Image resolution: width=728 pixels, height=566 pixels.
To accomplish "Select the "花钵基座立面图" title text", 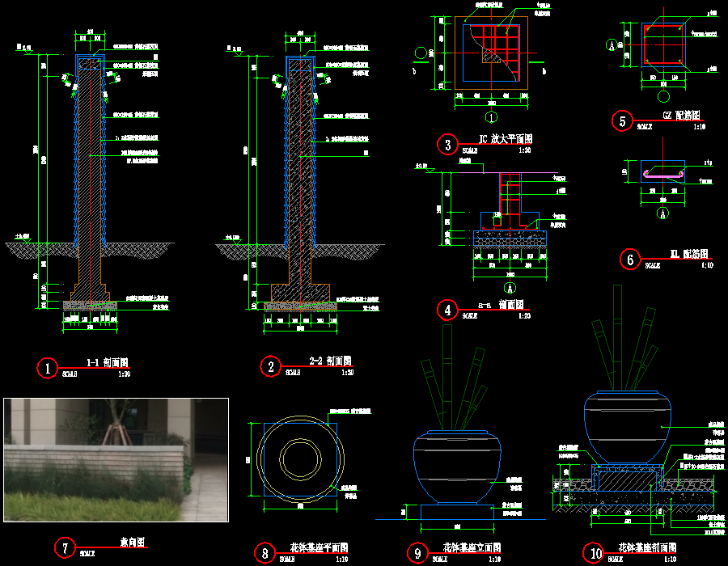I will pos(473,548).
